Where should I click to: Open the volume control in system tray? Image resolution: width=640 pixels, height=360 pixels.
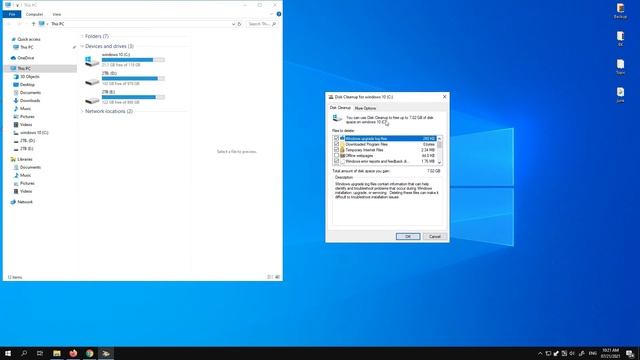[572, 353]
